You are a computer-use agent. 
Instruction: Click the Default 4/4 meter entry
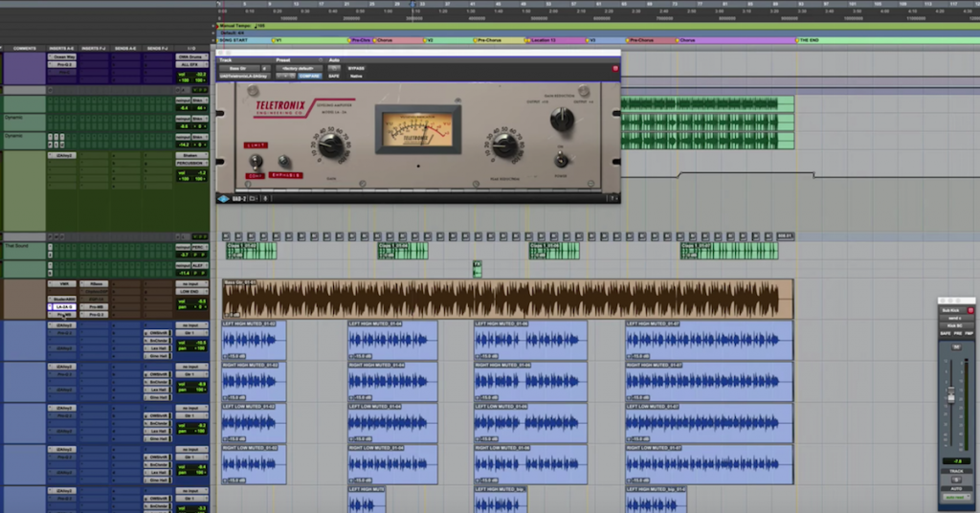pos(232,33)
